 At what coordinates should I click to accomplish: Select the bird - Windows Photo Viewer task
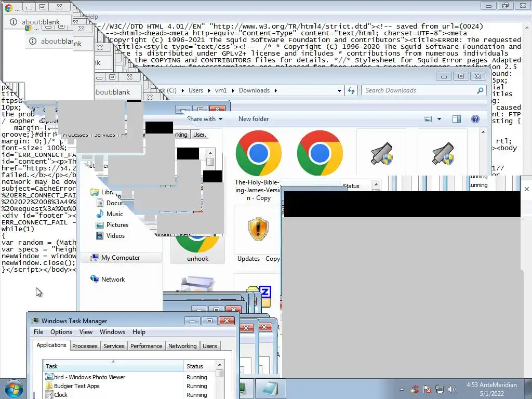[129, 377]
